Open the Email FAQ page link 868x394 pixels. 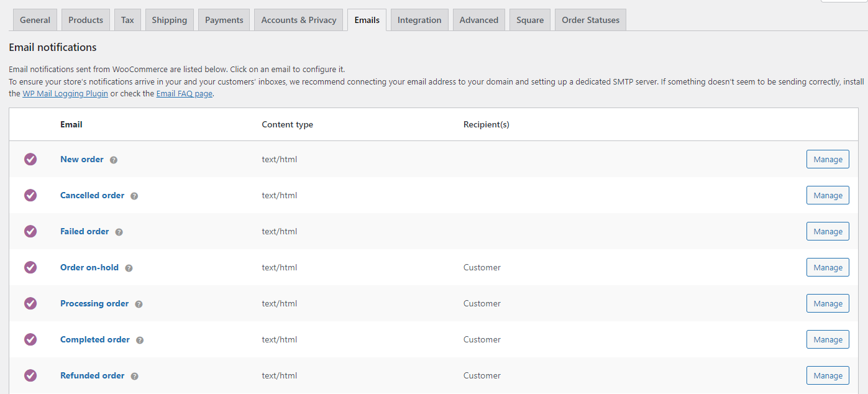click(185, 93)
